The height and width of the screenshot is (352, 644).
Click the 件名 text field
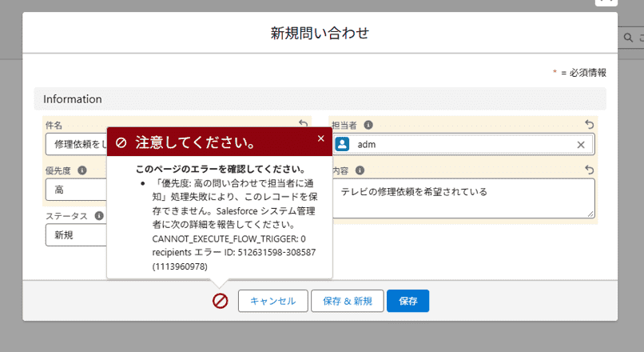pos(77,144)
